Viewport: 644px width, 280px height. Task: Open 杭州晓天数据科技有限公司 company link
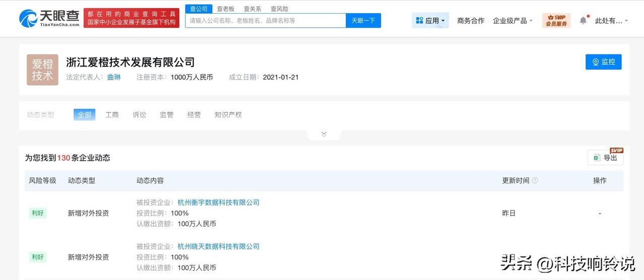click(218, 246)
